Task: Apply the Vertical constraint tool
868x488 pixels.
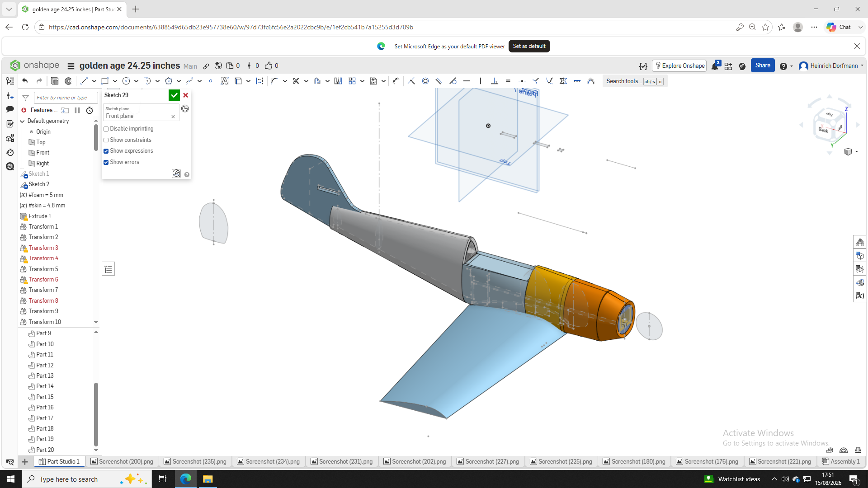Action: tap(481, 81)
